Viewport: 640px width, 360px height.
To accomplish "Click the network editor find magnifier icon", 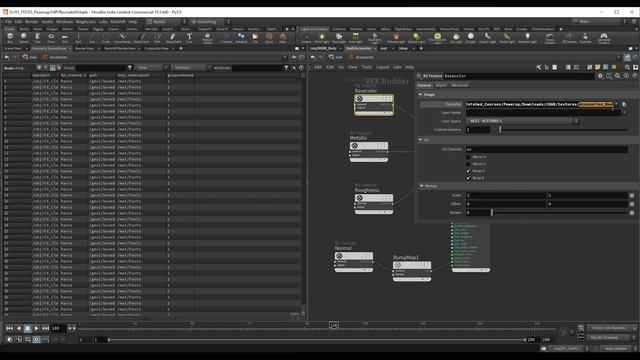I will click(627, 67).
